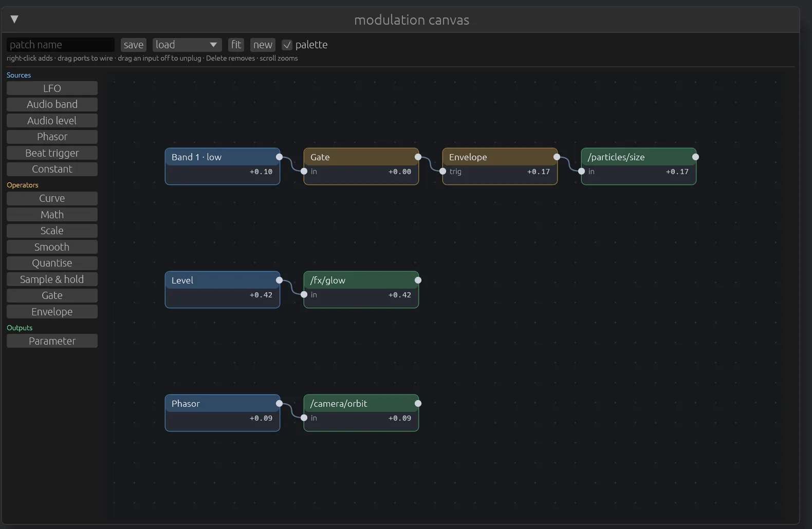Click the /camera/orbit output port
This screenshot has height=529, width=812.
(x=418, y=403)
